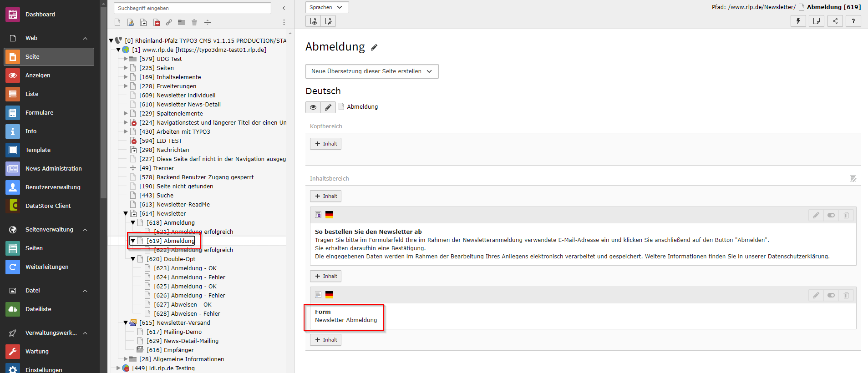Click the clear cache lightning bolt icon
868x373 pixels.
798,21
